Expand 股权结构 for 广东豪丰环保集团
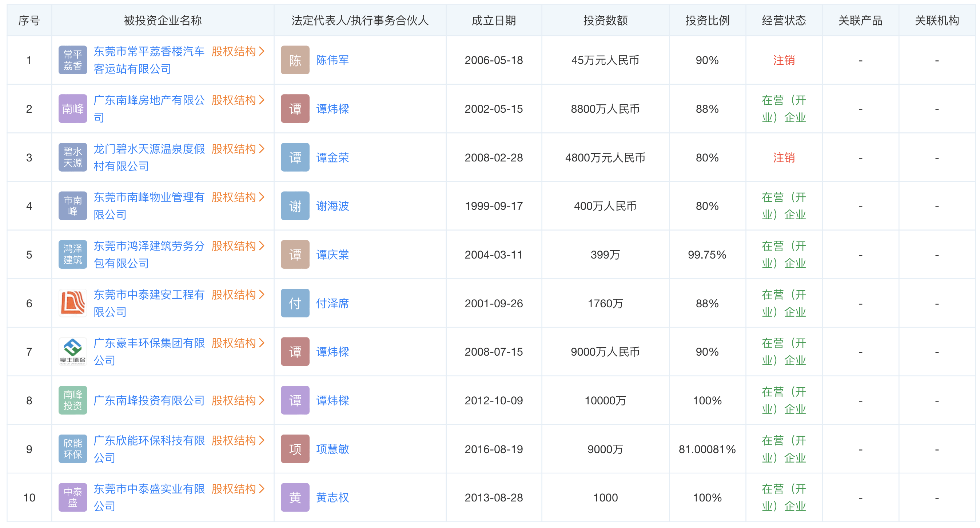Image resolution: width=980 pixels, height=528 pixels. pos(238,343)
